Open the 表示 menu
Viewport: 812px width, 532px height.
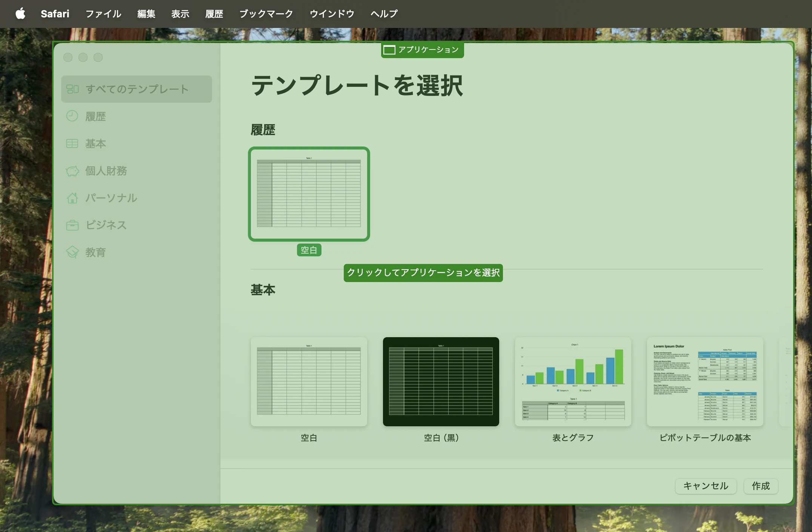180,14
